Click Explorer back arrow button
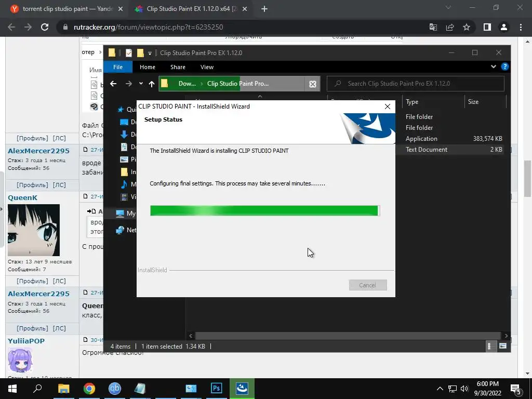532x399 pixels. (x=113, y=84)
